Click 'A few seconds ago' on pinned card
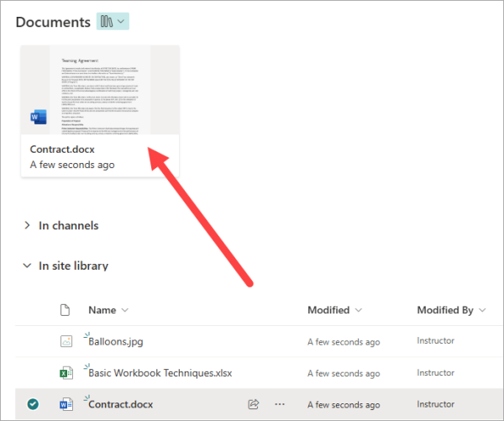Screen dimensions: 504x421 (72, 165)
